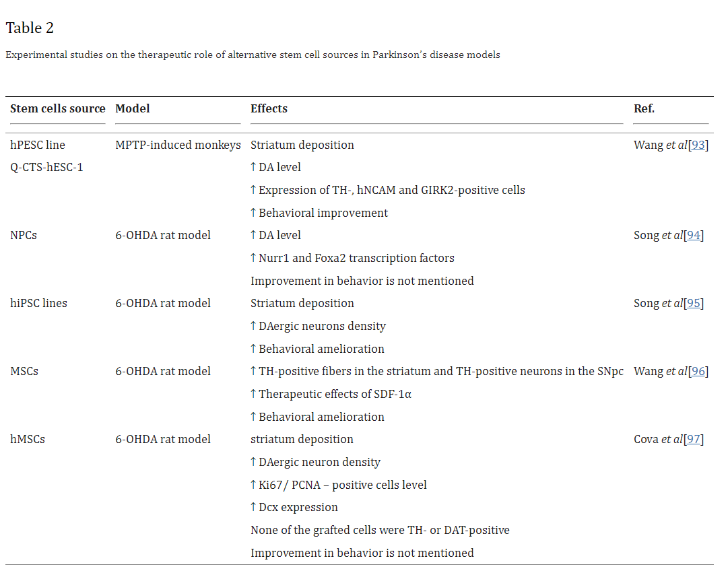This screenshot has width=728, height=573.
Task: Click the 'NPCs' stem cell source entry
Action: click(24, 235)
